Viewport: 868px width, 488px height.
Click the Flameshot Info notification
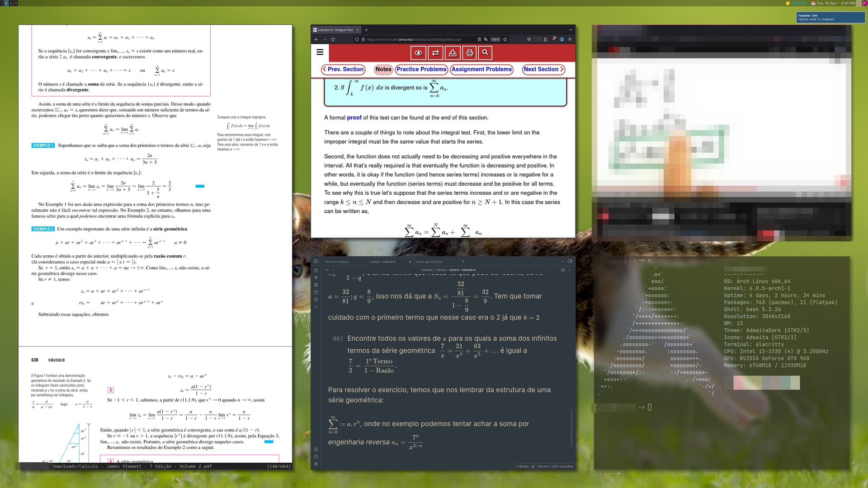[830, 17]
